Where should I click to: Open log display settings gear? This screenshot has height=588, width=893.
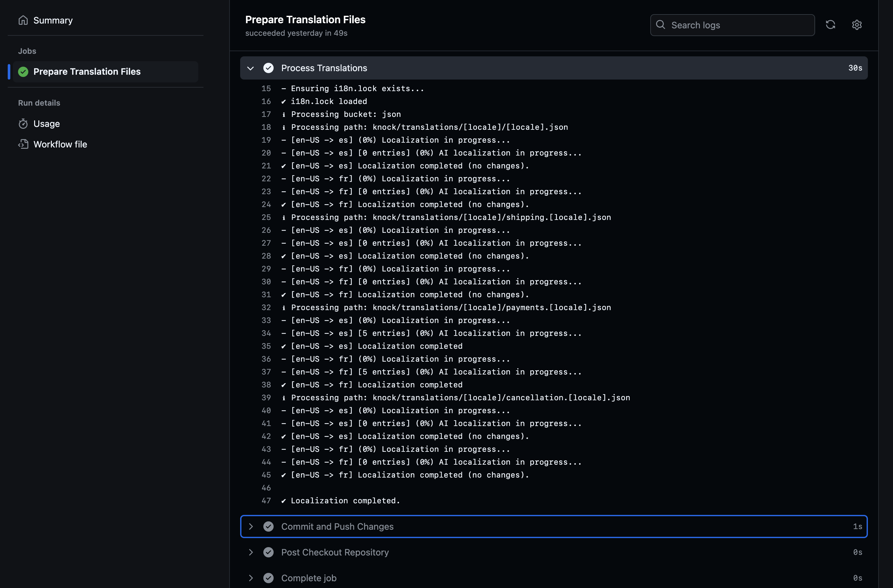click(857, 25)
